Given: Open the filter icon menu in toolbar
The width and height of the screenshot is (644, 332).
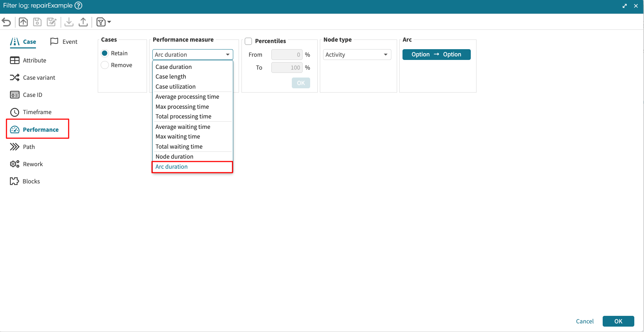Looking at the screenshot, I should pyautogui.click(x=103, y=22).
